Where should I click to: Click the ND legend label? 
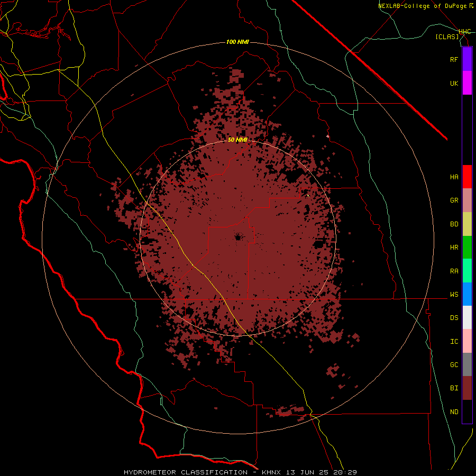click(x=454, y=412)
